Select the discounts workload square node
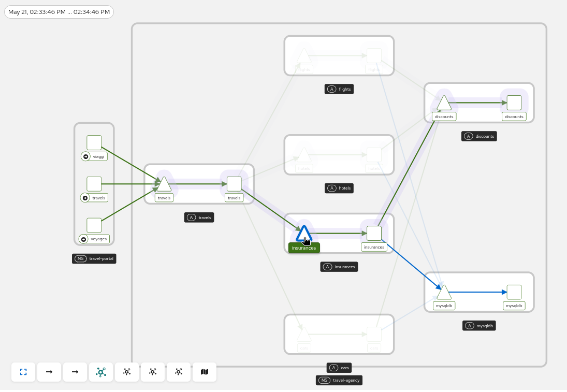 [x=514, y=103]
